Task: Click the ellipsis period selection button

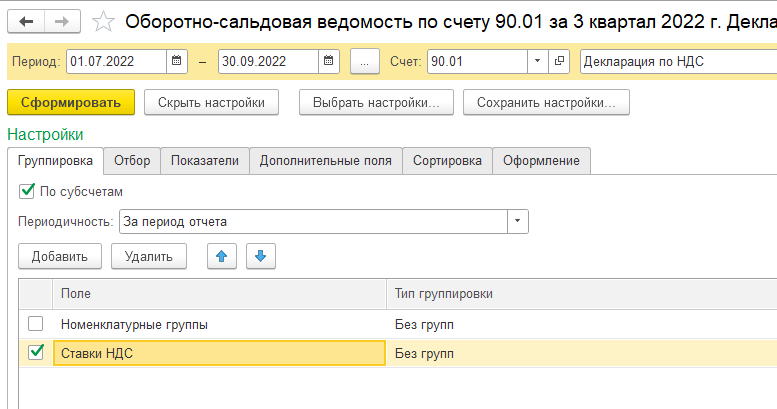Action: click(x=364, y=61)
